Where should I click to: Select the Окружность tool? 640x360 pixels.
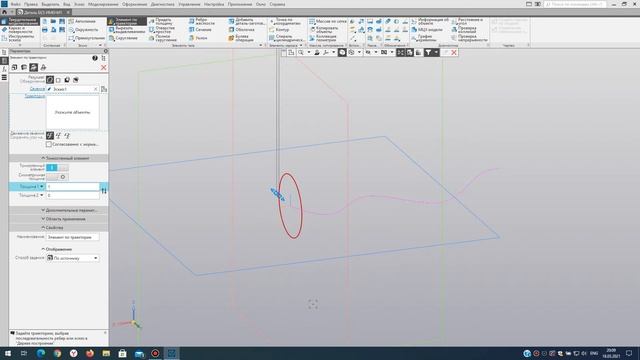pos(83,30)
